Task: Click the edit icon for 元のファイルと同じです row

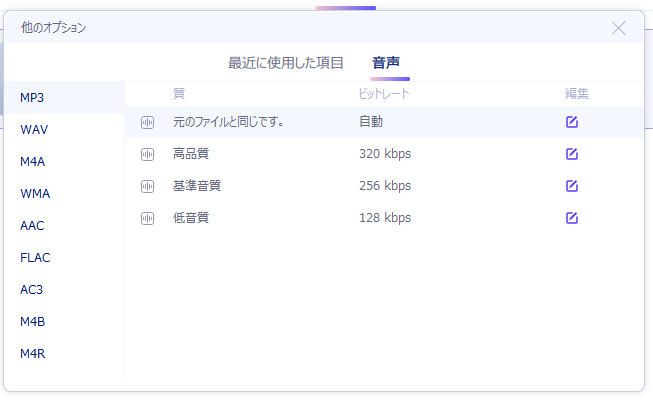Action: (572, 122)
